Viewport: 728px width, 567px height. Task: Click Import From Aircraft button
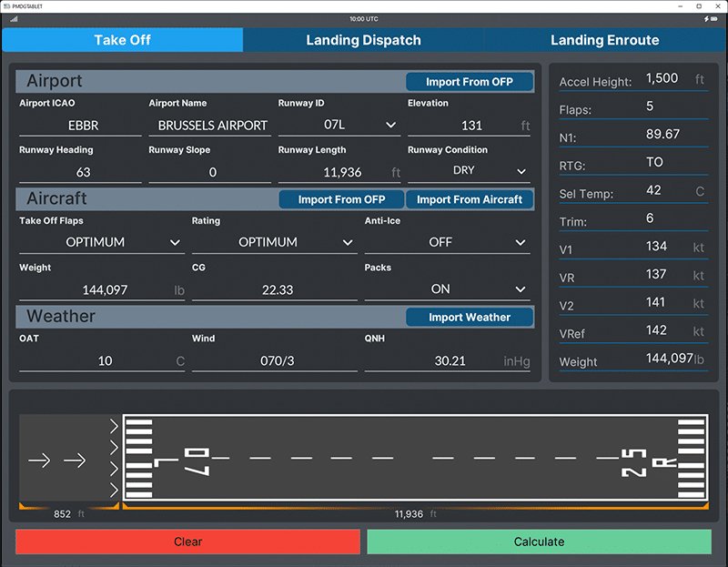[x=469, y=199]
